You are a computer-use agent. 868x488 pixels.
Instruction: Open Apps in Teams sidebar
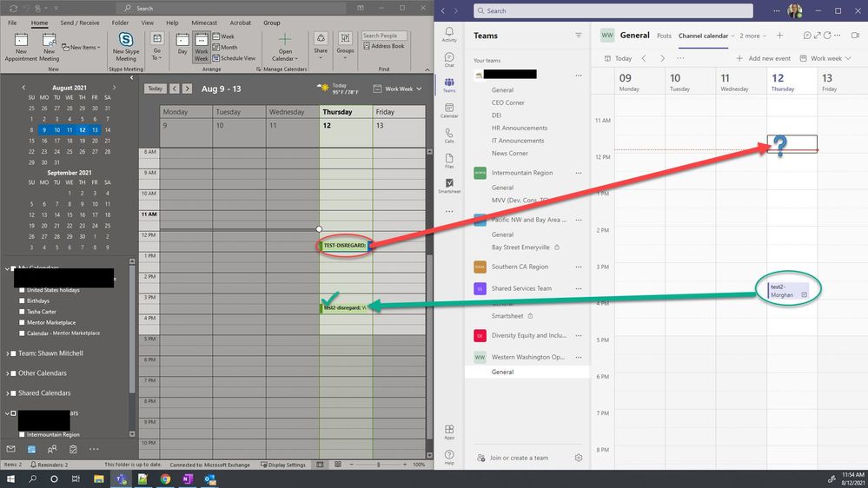click(x=449, y=432)
